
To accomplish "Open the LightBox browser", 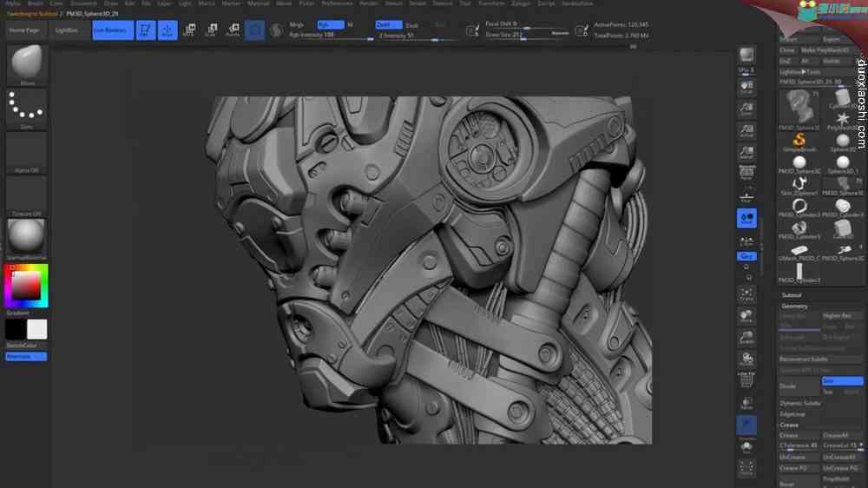I will pos(67,30).
